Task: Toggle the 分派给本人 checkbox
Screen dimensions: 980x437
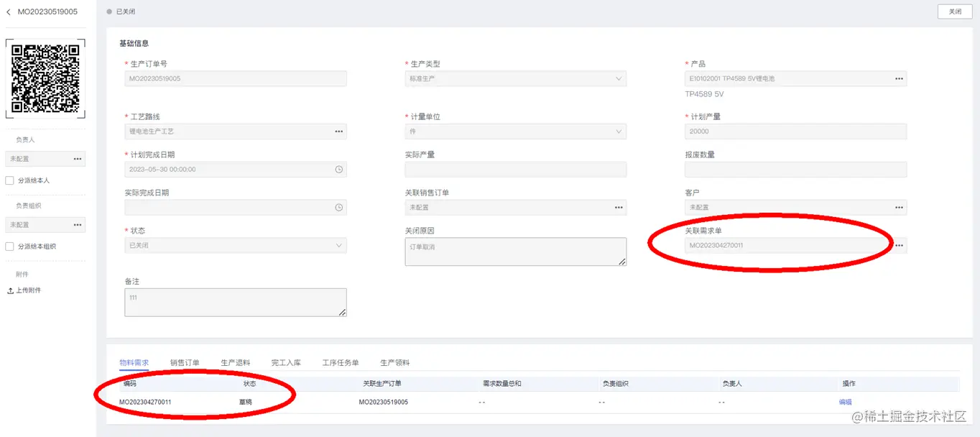Action: click(10, 180)
